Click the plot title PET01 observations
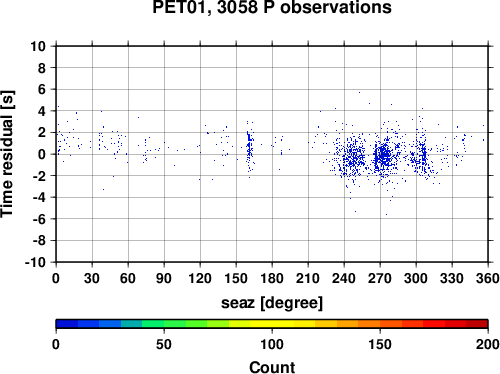 [272, 7]
